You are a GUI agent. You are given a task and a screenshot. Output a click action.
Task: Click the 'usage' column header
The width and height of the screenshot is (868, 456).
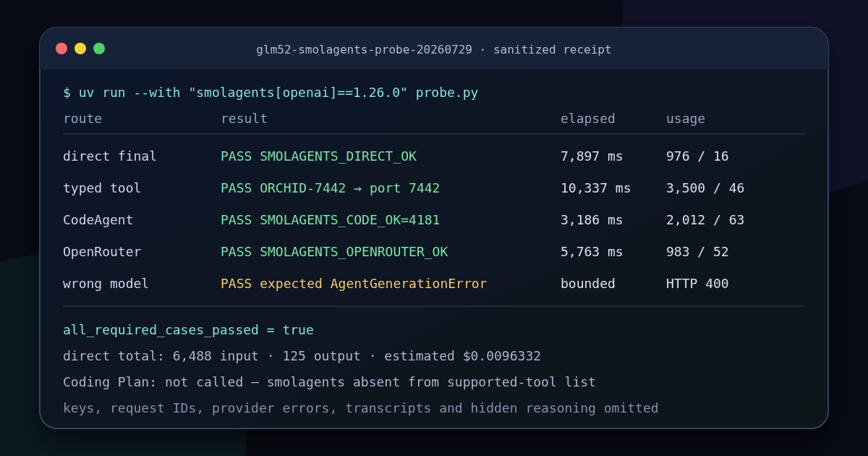tap(686, 119)
